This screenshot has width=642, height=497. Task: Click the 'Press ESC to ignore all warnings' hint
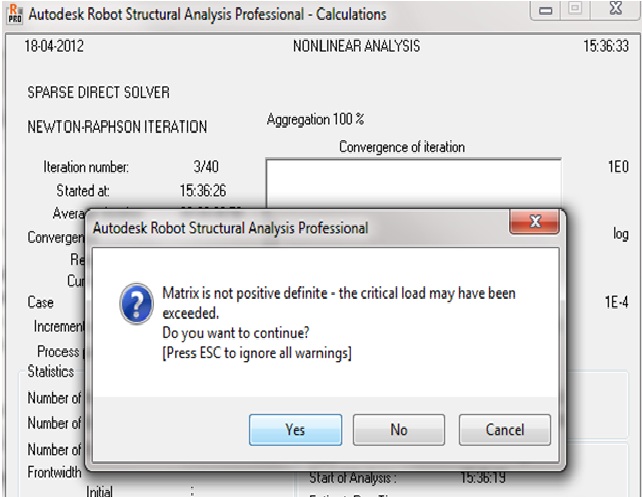(x=257, y=352)
